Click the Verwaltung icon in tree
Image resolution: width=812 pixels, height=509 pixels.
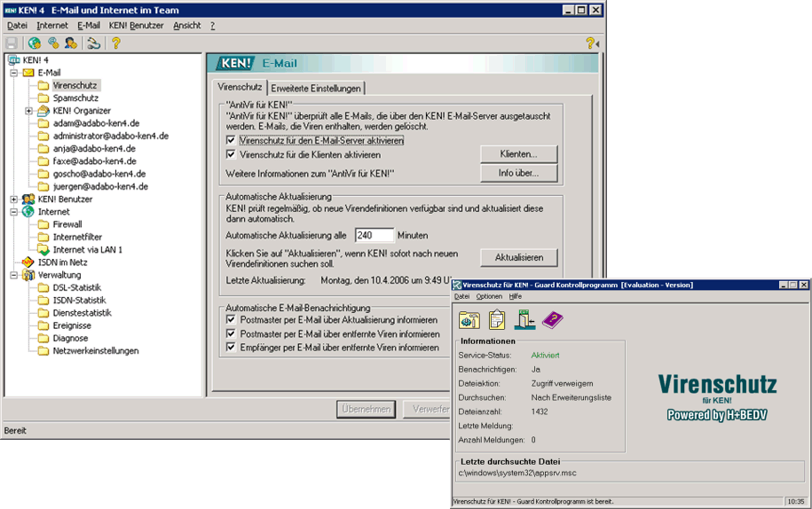(x=28, y=275)
